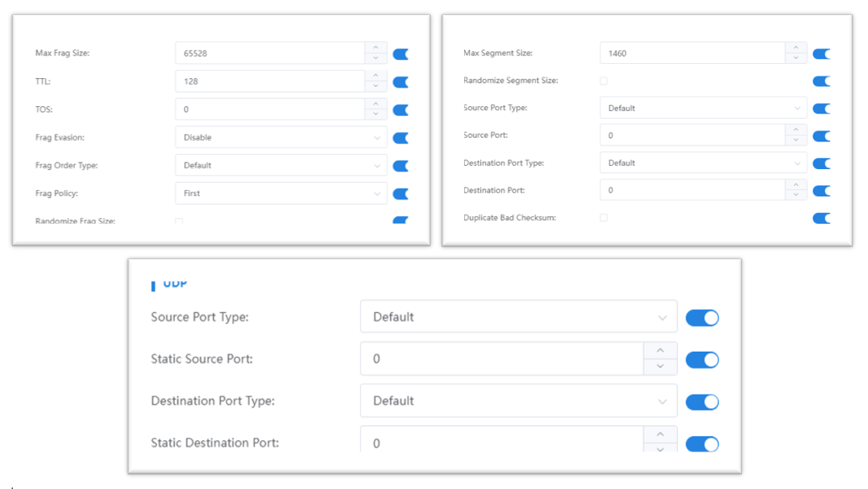The height and width of the screenshot is (489, 868).
Task: Disable the Frag Evasion toggle switch
Action: tap(401, 137)
